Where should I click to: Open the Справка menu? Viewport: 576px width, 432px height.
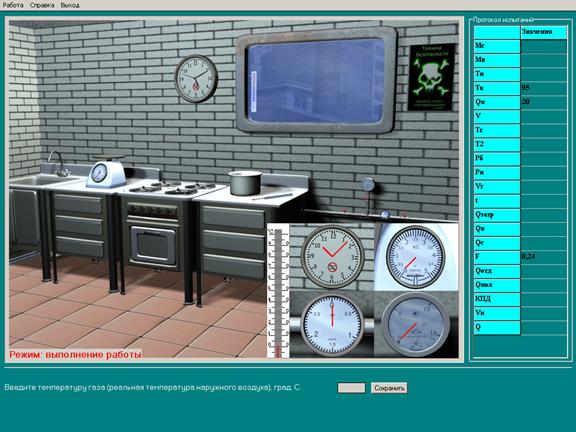point(42,5)
